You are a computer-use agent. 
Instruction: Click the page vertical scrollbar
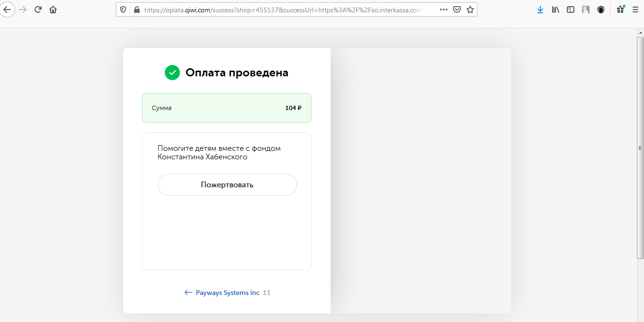pyautogui.click(x=640, y=147)
